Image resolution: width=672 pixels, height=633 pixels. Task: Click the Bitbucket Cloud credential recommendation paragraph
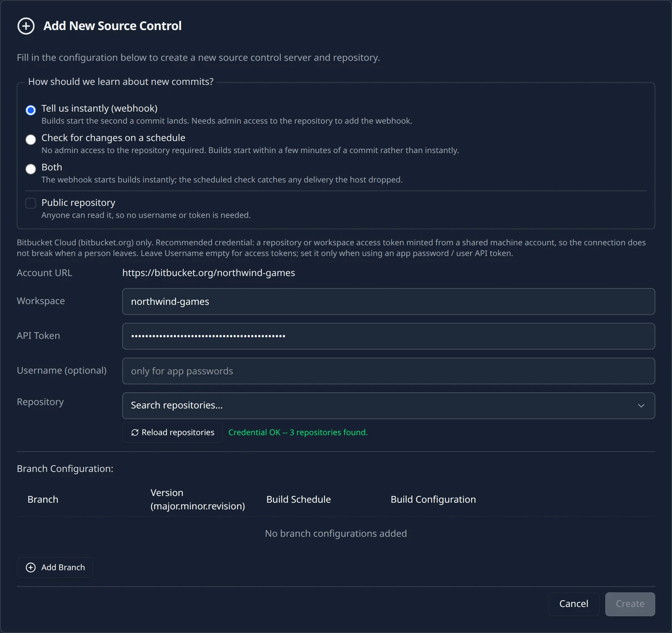pos(331,248)
